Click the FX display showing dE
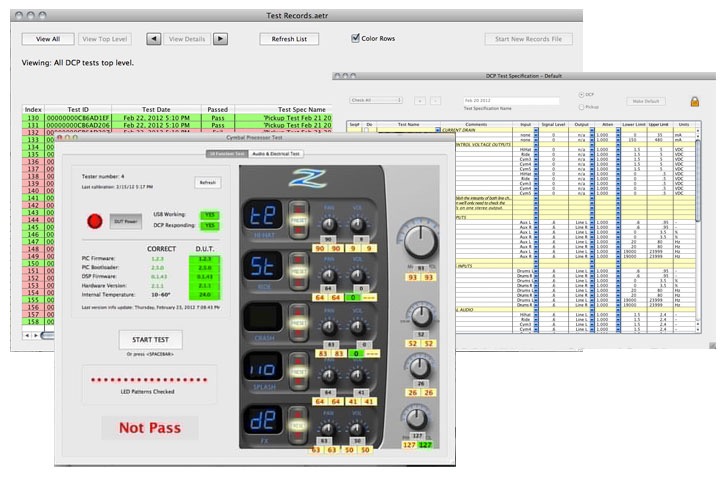The image size is (726, 477). coord(263,420)
